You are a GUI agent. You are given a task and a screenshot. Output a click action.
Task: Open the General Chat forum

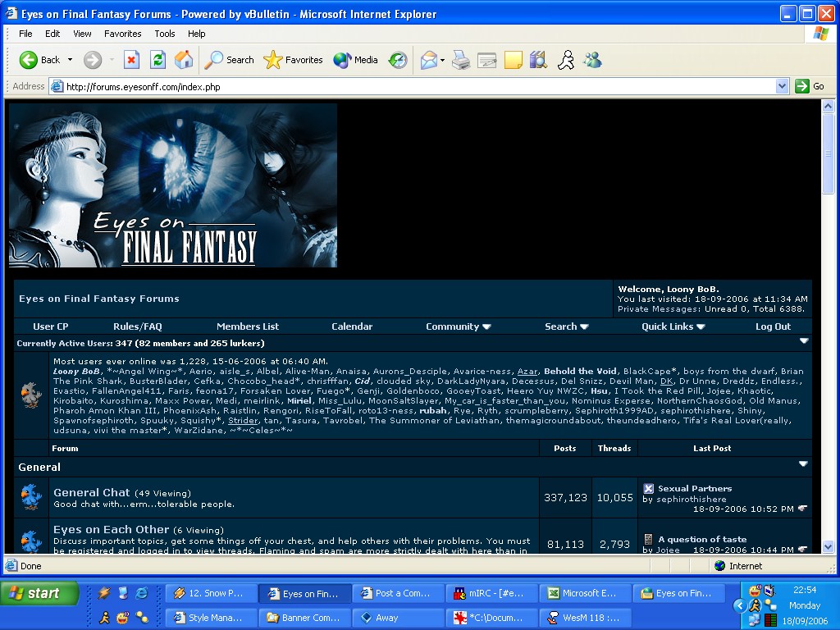92,492
